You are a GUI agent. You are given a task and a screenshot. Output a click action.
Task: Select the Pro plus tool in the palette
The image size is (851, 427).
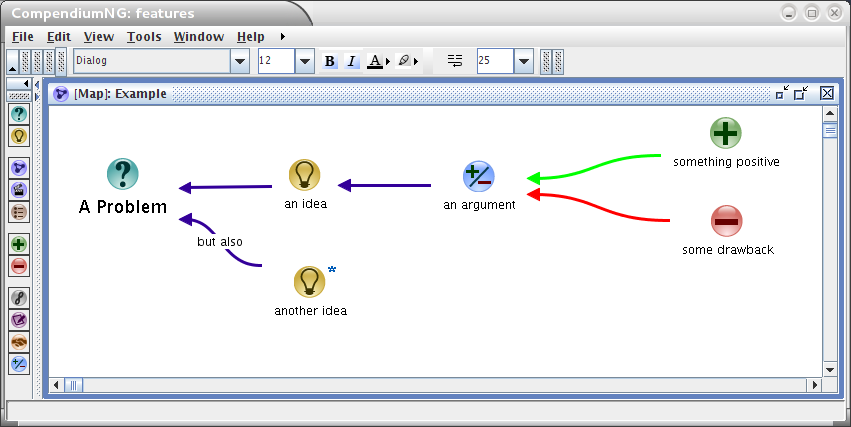point(19,244)
